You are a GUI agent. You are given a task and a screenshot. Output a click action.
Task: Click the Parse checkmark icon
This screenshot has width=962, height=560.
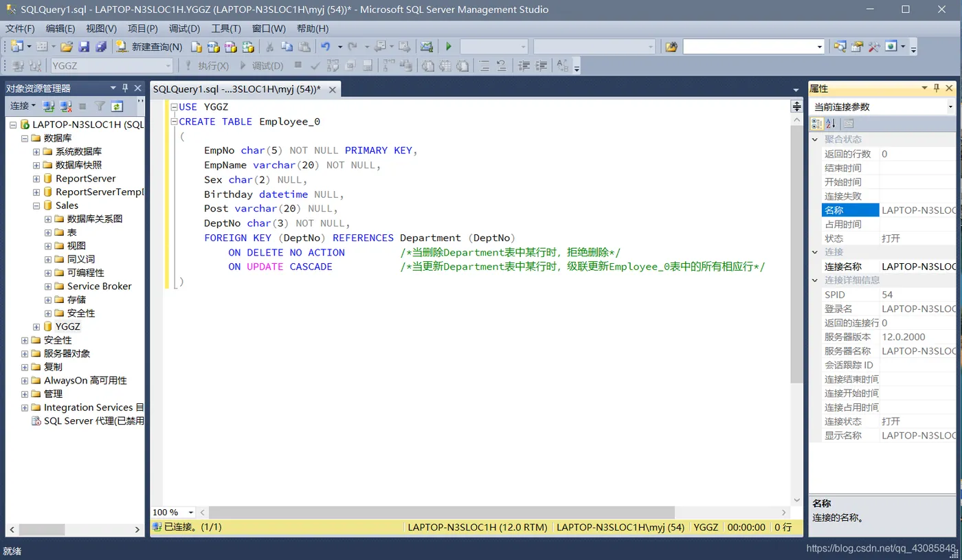point(315,66)
